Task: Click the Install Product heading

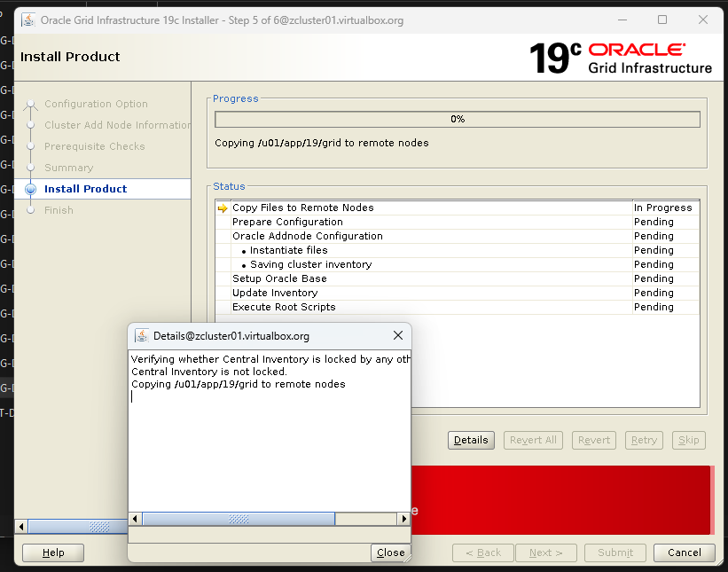Action: [70, 57]
